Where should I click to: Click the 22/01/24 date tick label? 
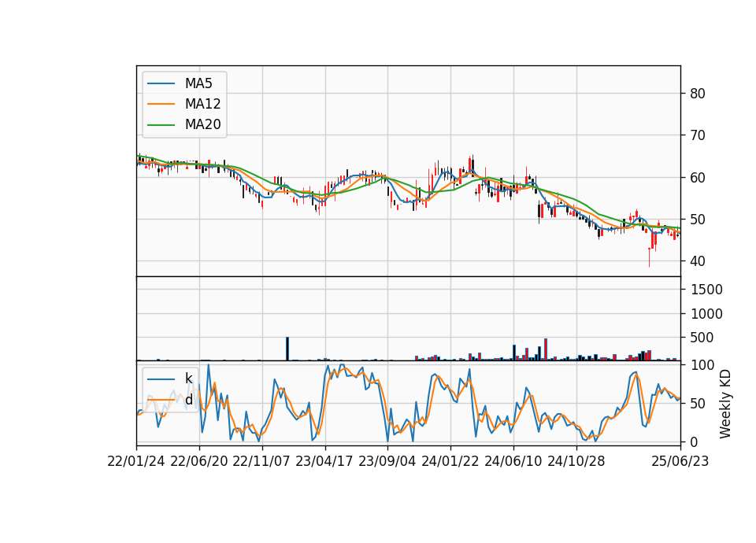[136, 461]
